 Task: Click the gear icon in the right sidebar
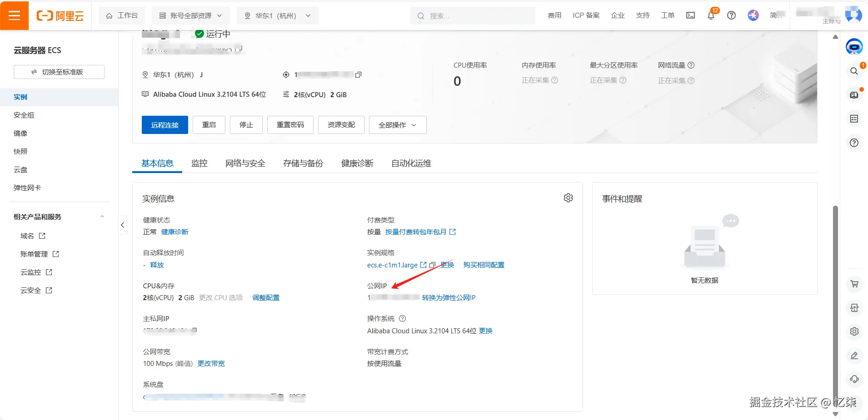(x=854, y=331)
